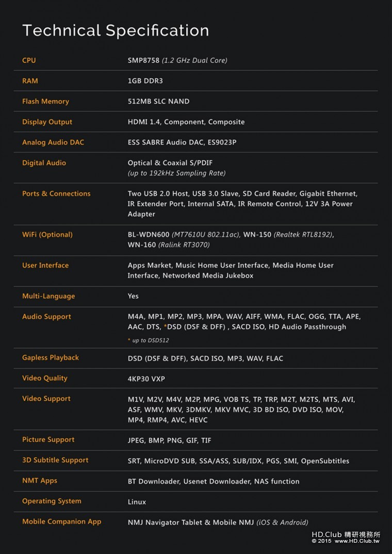Click the 3D Subtitle Support label

(55, 460)
